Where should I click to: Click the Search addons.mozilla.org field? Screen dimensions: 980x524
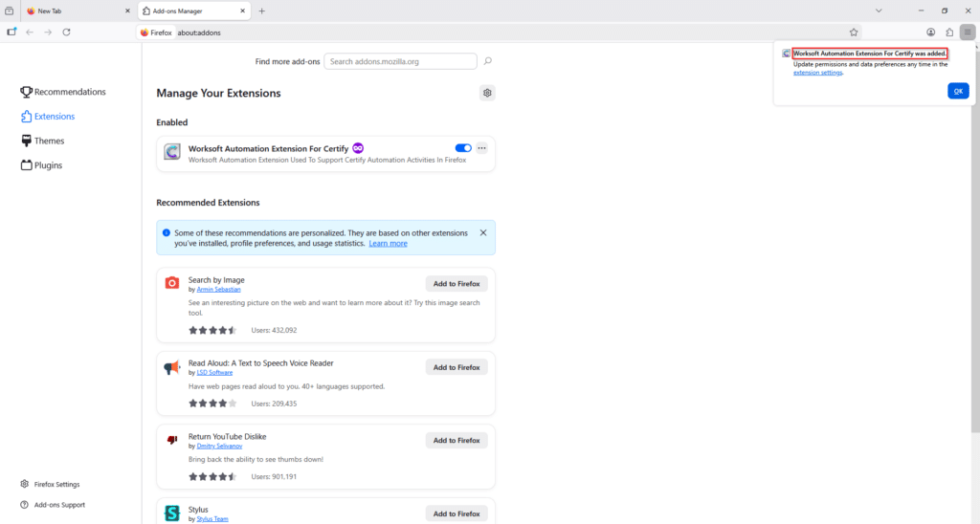(400, 61)
